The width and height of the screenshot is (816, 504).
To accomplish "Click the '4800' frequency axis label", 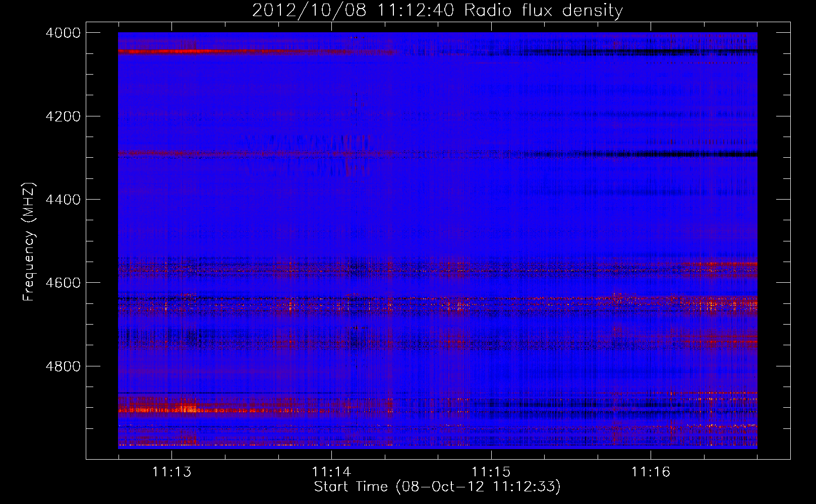I will [x=63, y=366].
